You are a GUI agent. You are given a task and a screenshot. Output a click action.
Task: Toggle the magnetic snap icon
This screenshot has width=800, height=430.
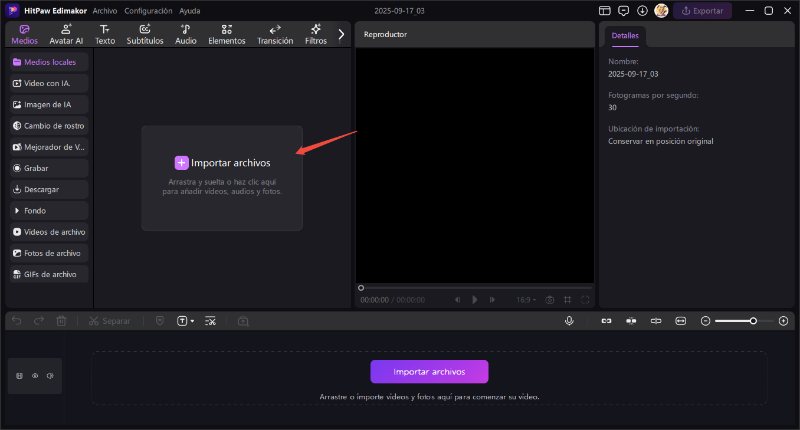pyautogui.click(x=631, y=321)
